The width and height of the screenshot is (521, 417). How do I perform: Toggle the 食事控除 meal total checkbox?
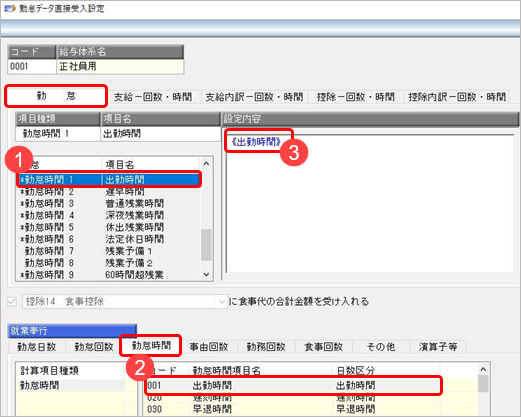12,302
